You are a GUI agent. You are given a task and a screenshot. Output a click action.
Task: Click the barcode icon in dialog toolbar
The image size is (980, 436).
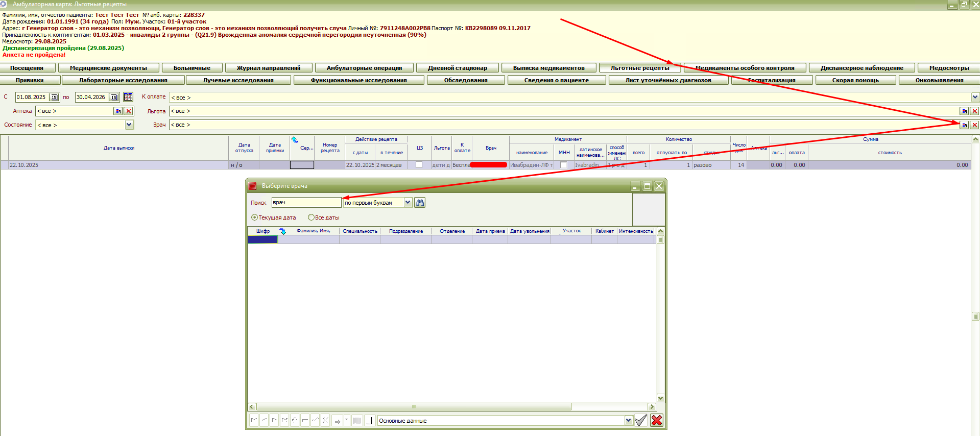pos(357,421)
